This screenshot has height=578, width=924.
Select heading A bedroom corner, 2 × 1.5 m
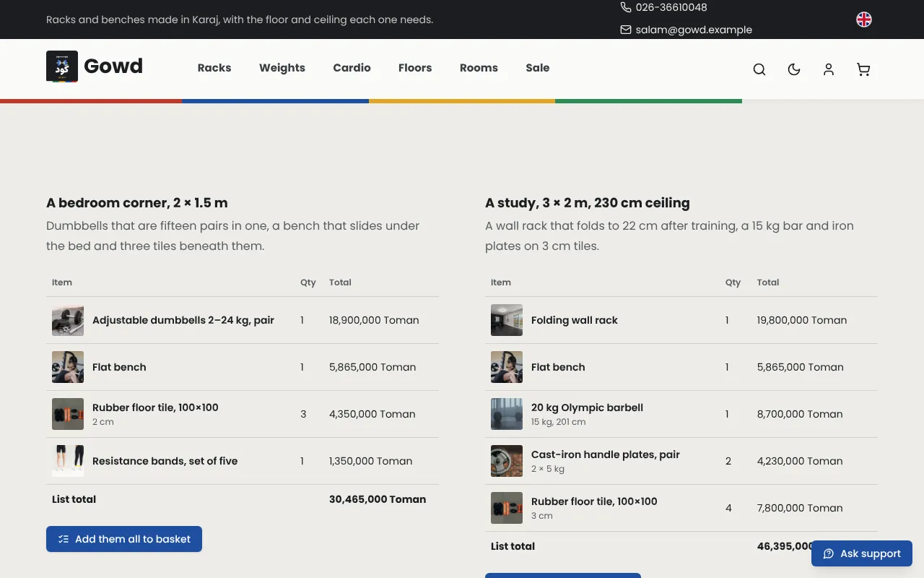pyautogui.click(x=137, y=203)
